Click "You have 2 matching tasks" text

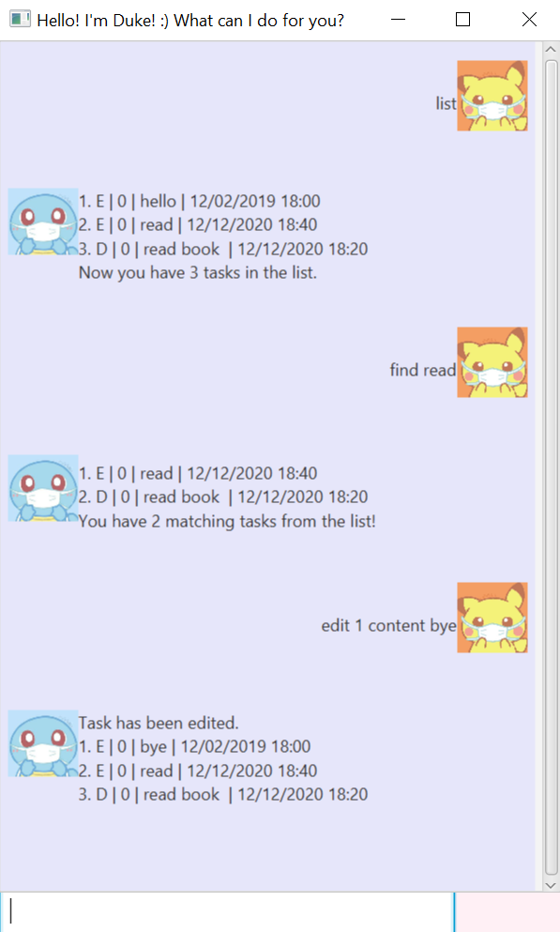227,521
